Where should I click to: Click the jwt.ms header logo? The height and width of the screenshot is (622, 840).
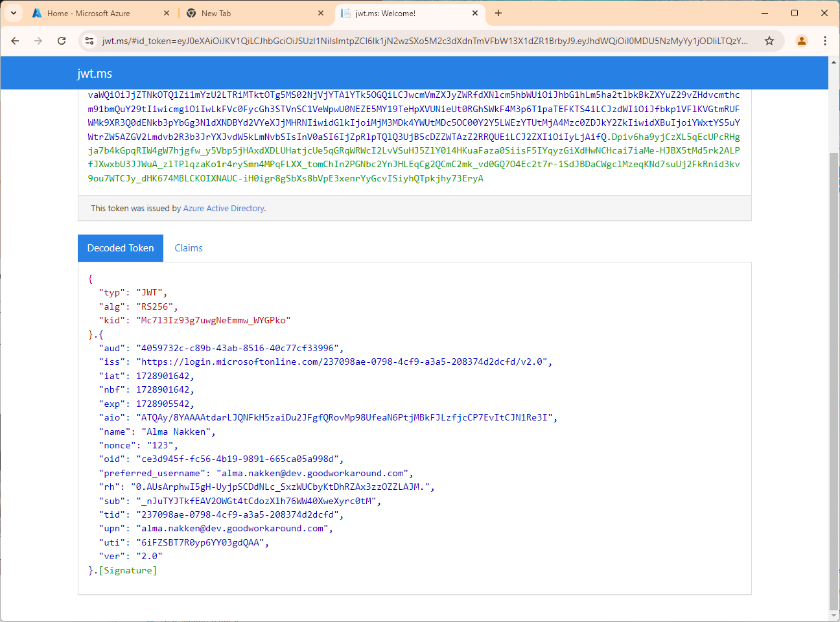pos(95,73)
